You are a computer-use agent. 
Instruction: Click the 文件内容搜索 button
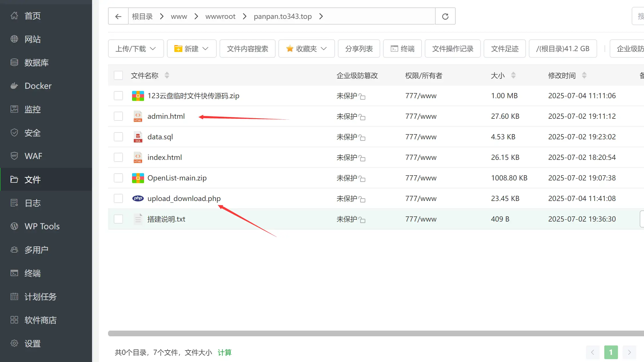(x=247, y=49)
